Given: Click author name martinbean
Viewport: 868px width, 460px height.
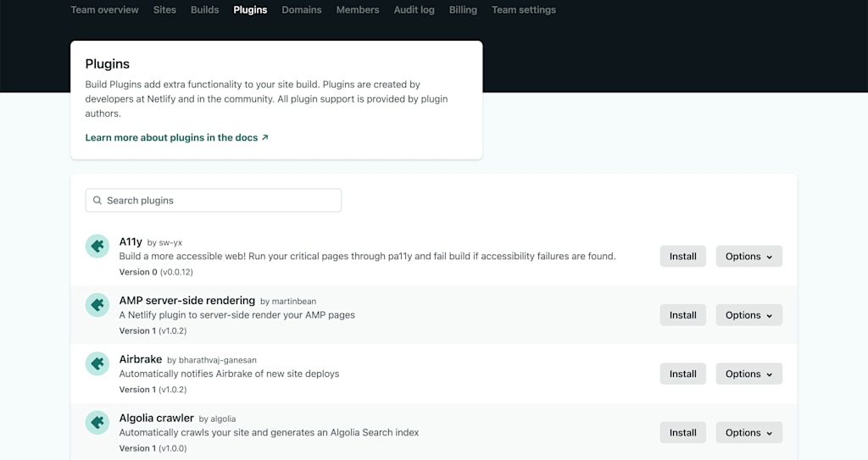Looking at the screenshot, I should pos(294,301).
